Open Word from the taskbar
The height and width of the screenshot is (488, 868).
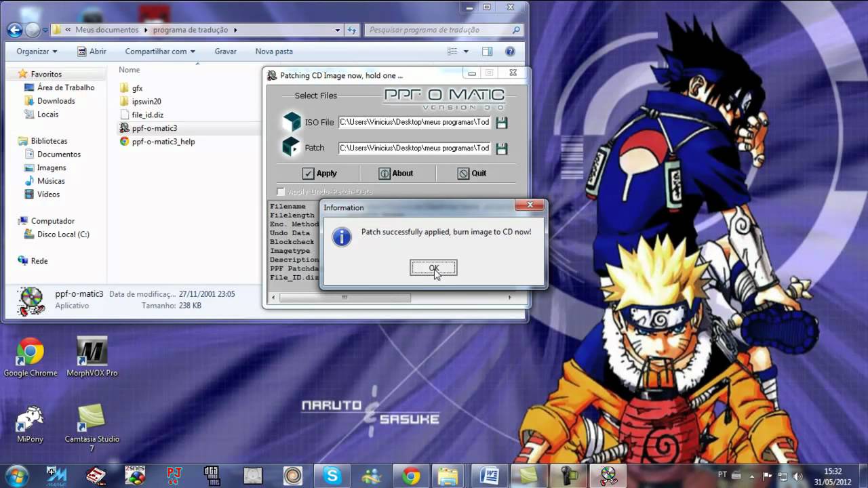click(x=490, y=476)
